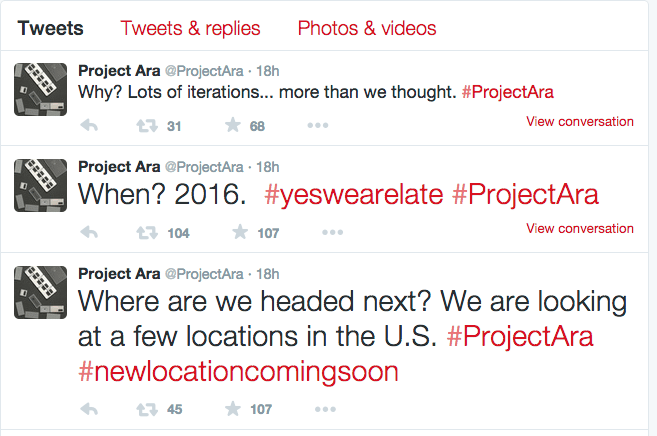This screenshot has height=436, width=657.
Task: Reply to the "Where are we headed next?" tweet
Action: 88,409
